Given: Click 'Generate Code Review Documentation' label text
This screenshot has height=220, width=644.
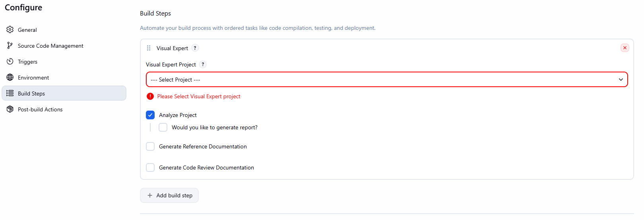Looking at the screenshot, I should [x=206, y=167].
